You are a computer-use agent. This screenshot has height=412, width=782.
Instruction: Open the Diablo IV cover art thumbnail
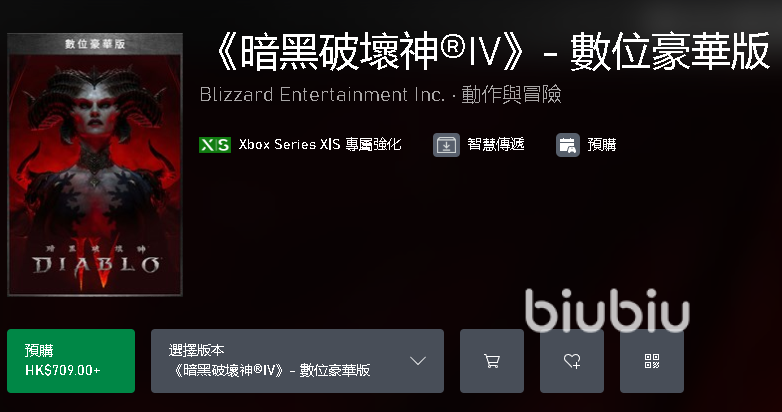[x=95, y=165]
